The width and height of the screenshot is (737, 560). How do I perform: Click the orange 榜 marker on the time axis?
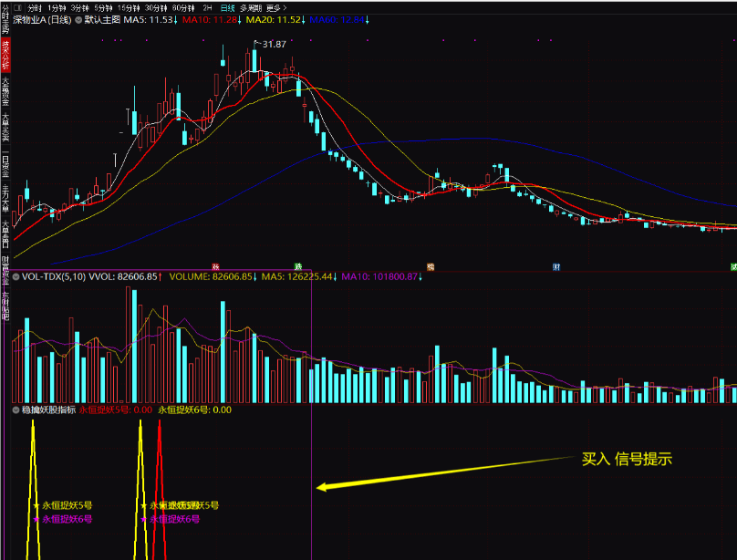[x=431, y=267]
